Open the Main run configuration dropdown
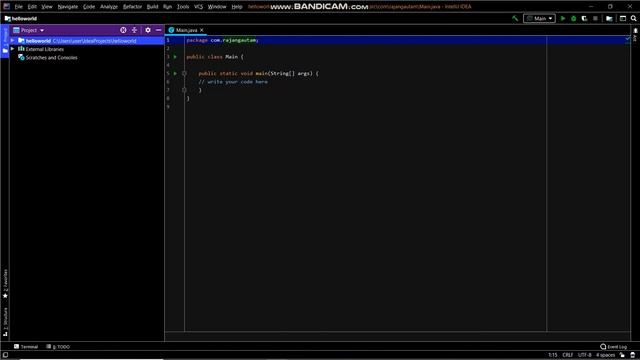Viewport: 640px width, 360px height. (539, 18)
